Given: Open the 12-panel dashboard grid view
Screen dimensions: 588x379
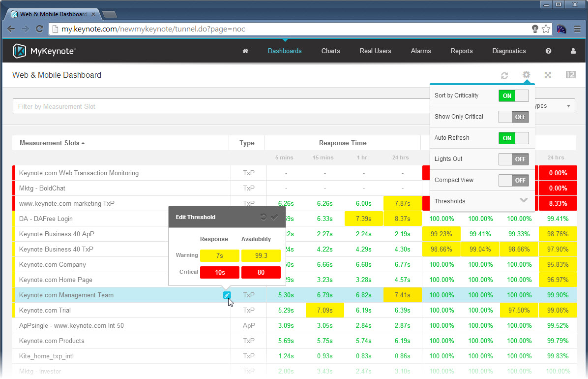Looking at the screenshot, I should tap(570, 75).
